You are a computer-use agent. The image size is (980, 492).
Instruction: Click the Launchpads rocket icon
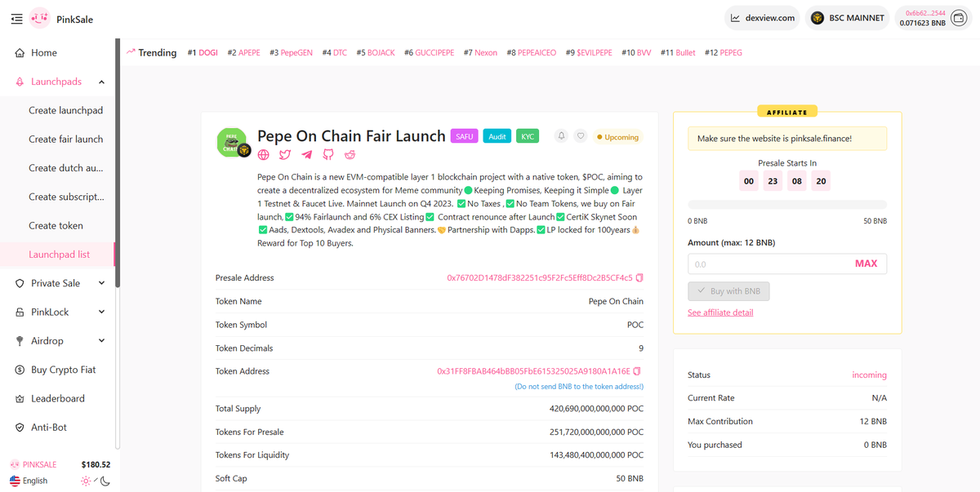(x=20, y=82)
